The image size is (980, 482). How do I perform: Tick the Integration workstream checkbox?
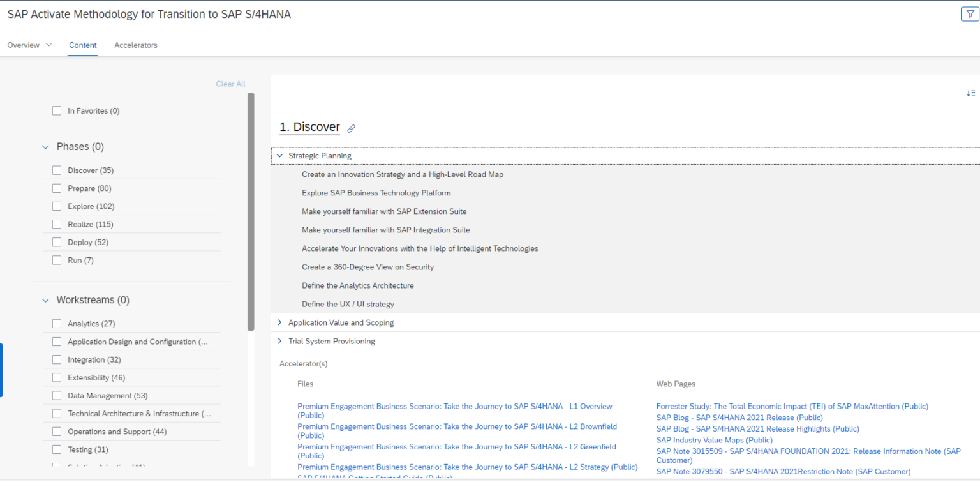(57, 360)
